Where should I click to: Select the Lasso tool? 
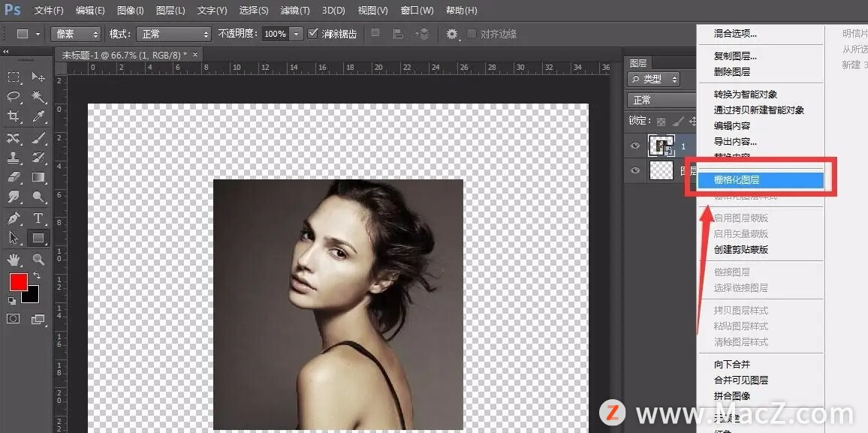pyautogui.click(x=14, y=97)
